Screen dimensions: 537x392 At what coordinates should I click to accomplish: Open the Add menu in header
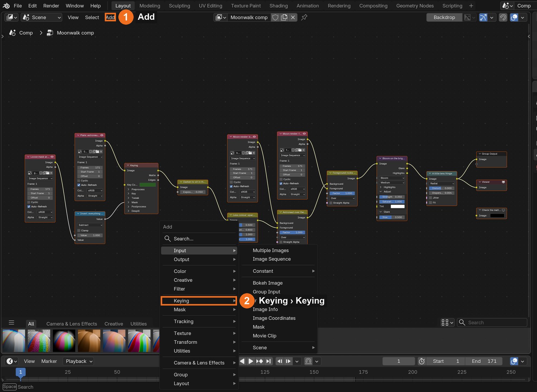coord(110,17)
